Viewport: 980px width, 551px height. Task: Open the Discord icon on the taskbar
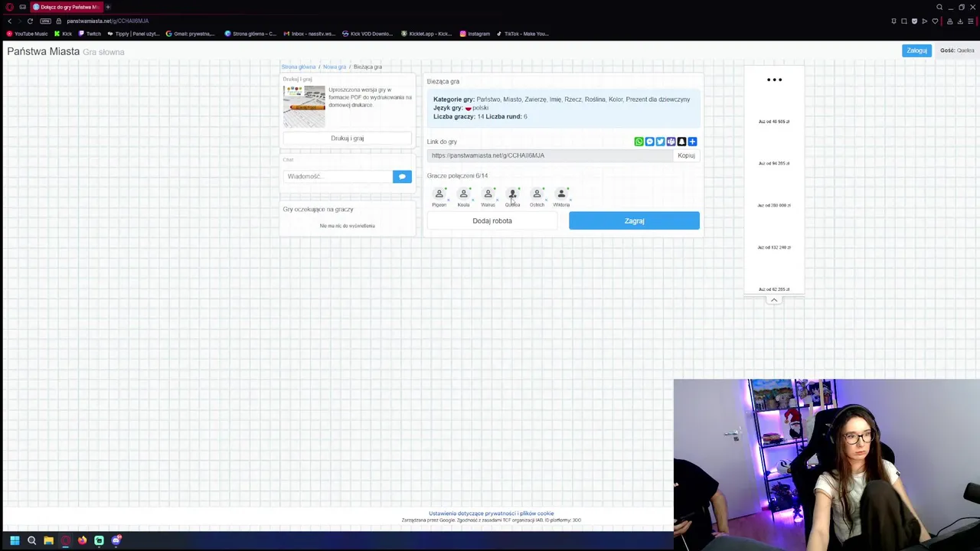116,540
